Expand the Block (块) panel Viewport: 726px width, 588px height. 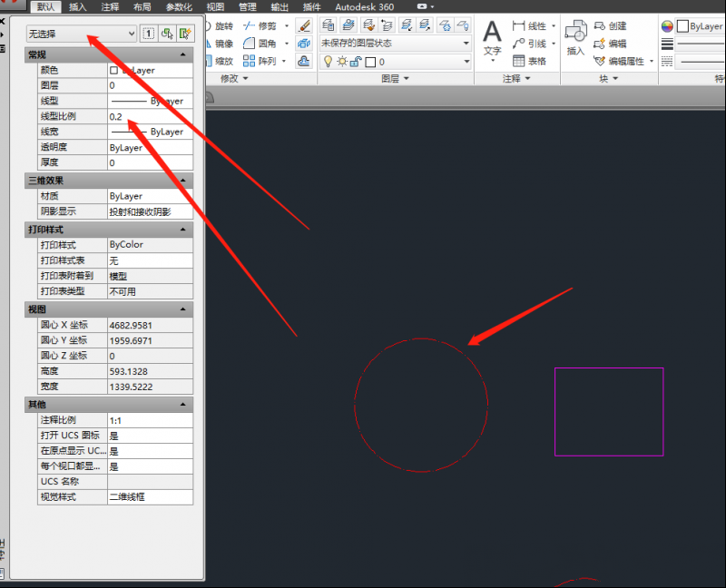(609, 79)
